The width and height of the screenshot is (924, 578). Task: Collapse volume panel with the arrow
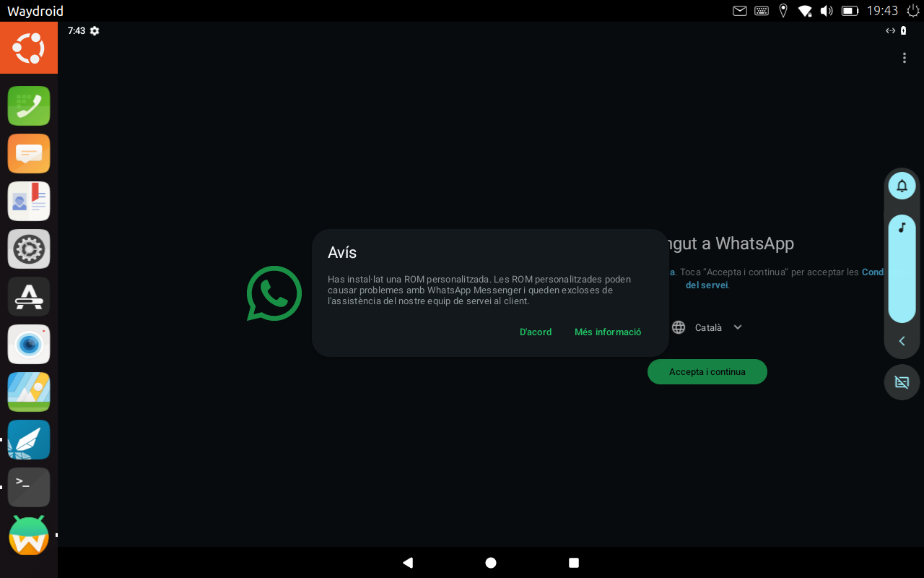coord(902,341)
